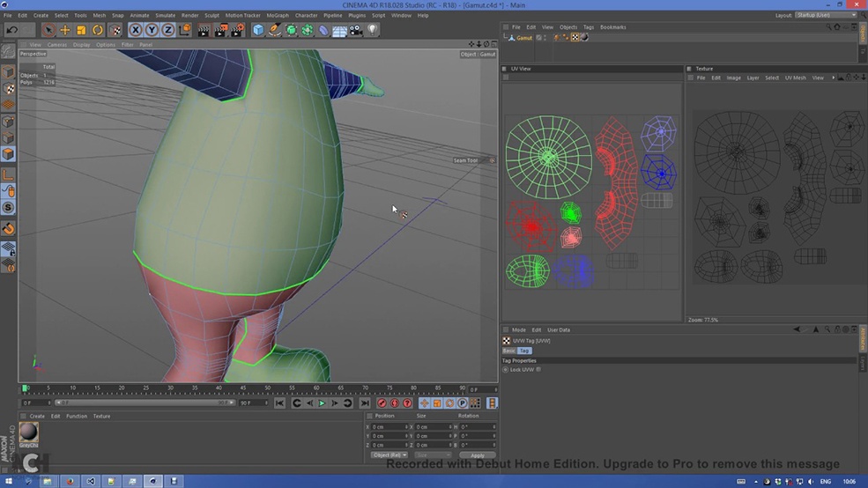Image resolution: width=868 pixels, height=488 pixels.
Task: Click the Apply button
Action: click(x=477, y=455)
